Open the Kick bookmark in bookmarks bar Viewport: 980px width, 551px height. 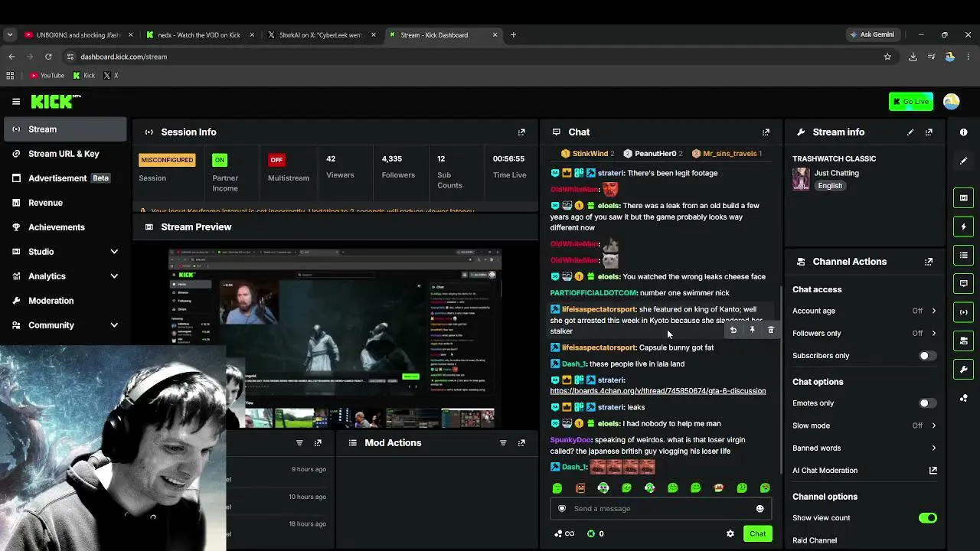84,76
